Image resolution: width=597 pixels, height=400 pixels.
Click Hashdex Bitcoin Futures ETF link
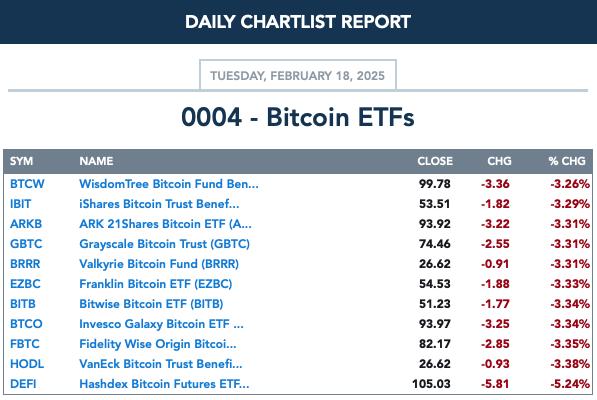tap(164, 384)
